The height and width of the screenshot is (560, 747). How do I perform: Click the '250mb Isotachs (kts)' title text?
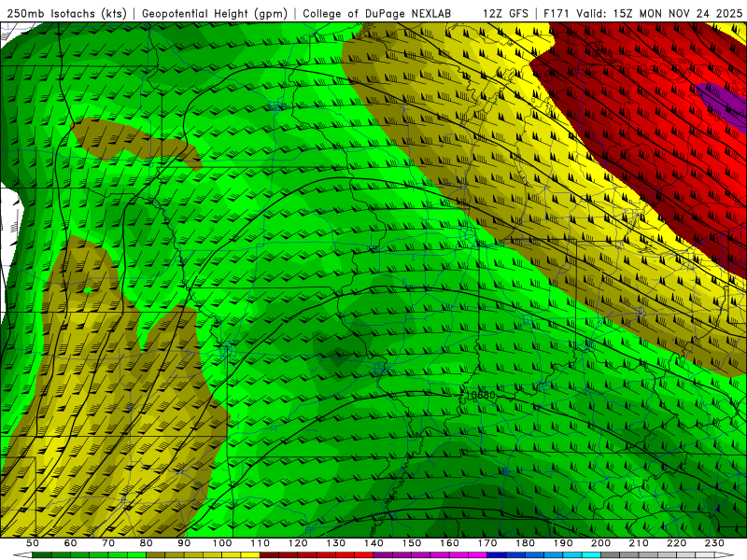67,14
